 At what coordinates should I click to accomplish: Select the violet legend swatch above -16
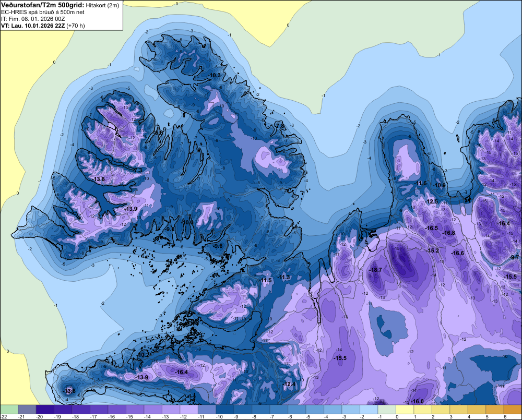point(117,410)
